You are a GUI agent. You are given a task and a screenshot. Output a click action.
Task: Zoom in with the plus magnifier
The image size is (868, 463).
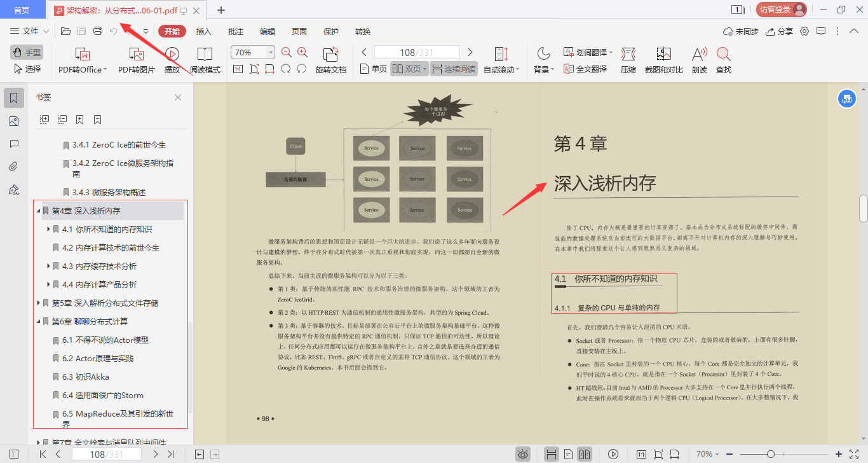coord(302,53)
